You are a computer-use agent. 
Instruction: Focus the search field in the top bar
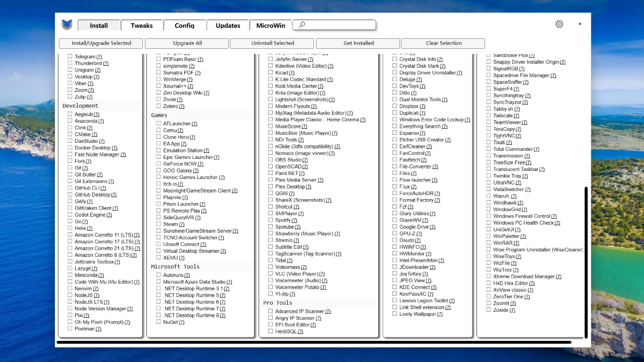[334, 25]
